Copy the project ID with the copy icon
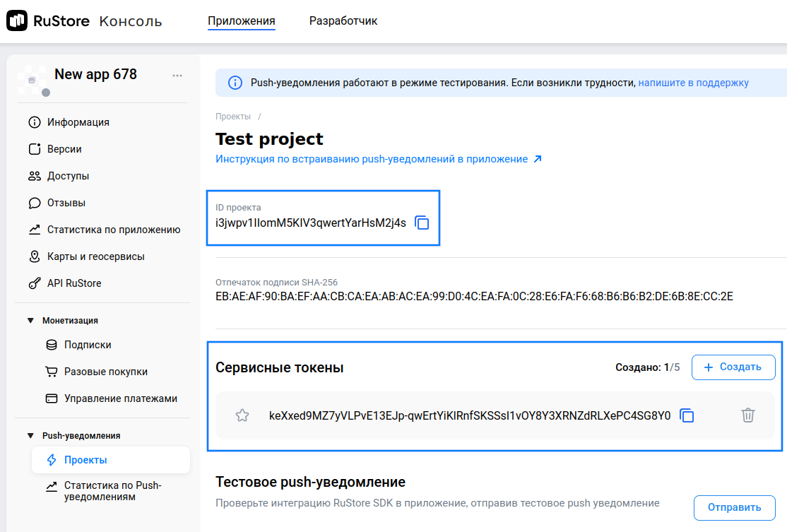The height and width of the screenshot is (532, 787). (x=422, y=223)
